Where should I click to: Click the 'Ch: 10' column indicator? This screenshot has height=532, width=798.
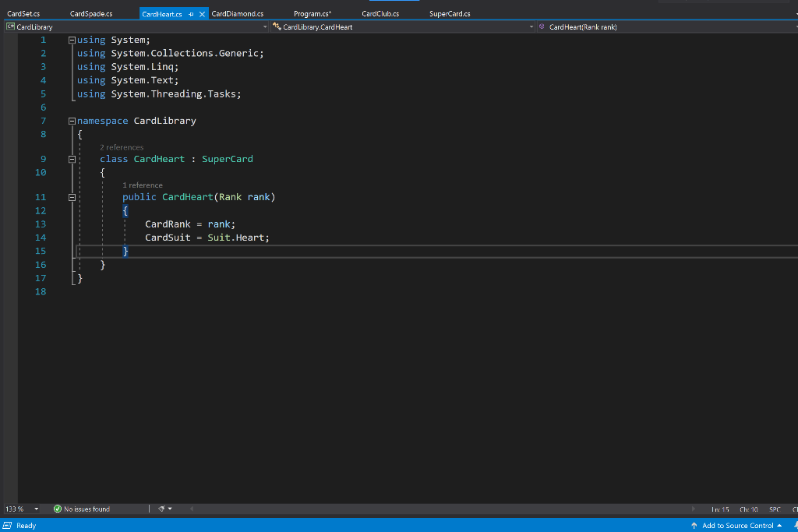[749, 509]
